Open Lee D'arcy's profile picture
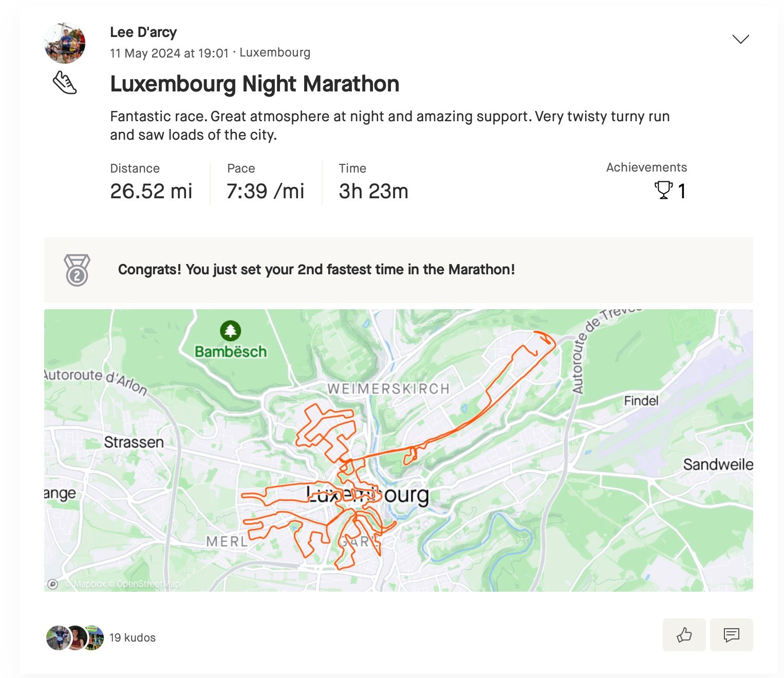784x678 pixels. (x=65, y=43)
